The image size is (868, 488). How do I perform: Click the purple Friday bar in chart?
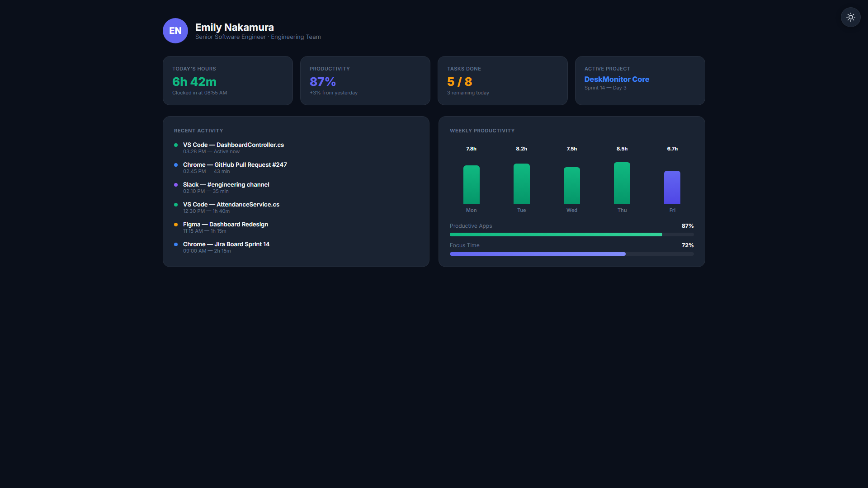point(672,188)
